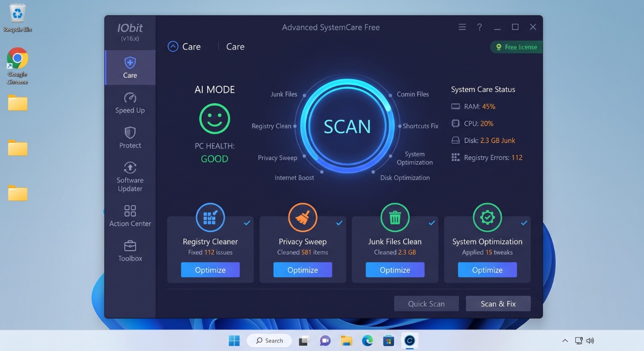Click the Registry Cleaner blue grid icon

(x=210, y=217)
